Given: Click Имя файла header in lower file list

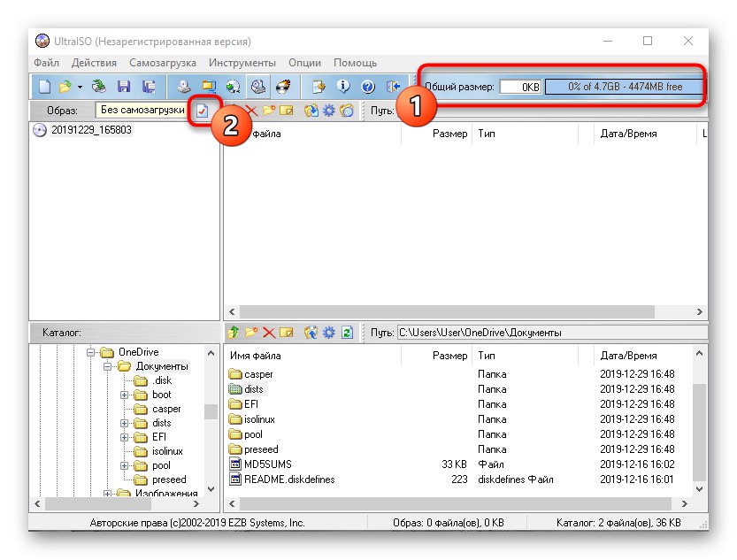Looking at the screenshot, I should (255, 356).
